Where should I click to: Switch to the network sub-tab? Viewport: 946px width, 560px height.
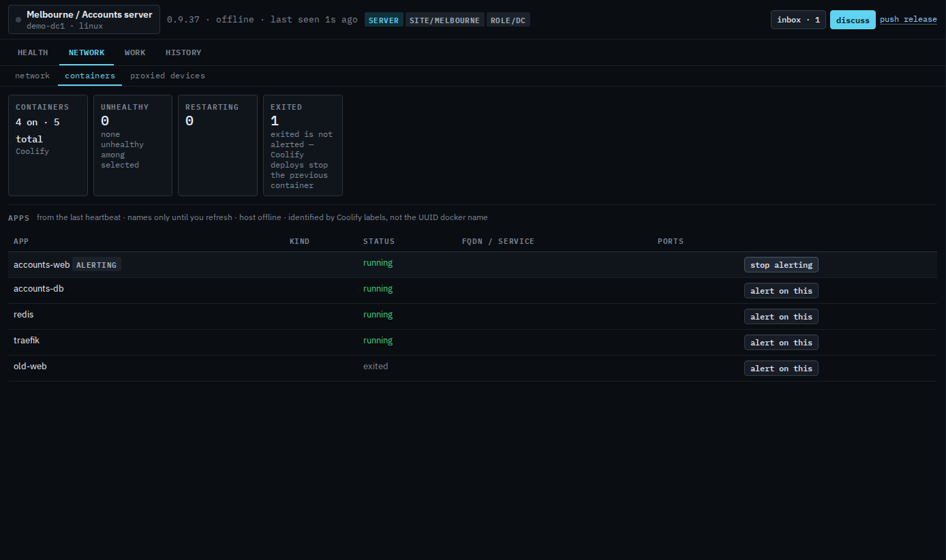tap(33, 76)
